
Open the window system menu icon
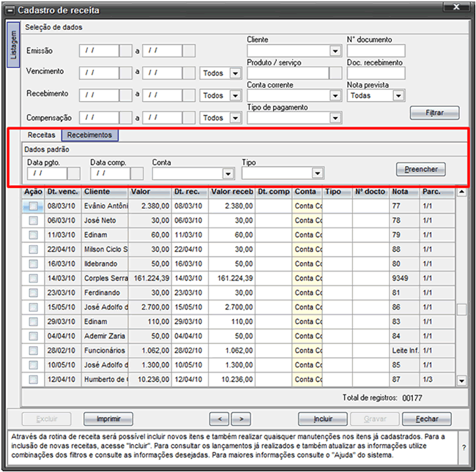click(x=10, y=11)
